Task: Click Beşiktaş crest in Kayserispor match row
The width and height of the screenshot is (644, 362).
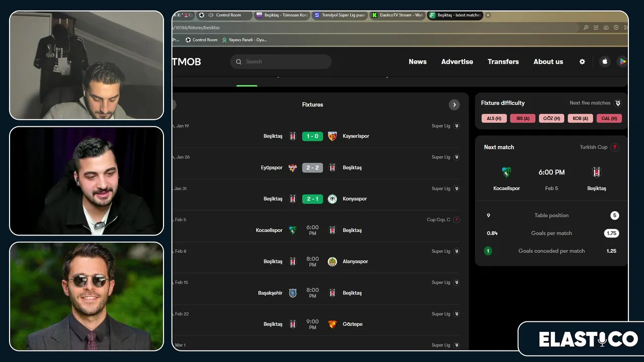Action: [x=293, y=136]
